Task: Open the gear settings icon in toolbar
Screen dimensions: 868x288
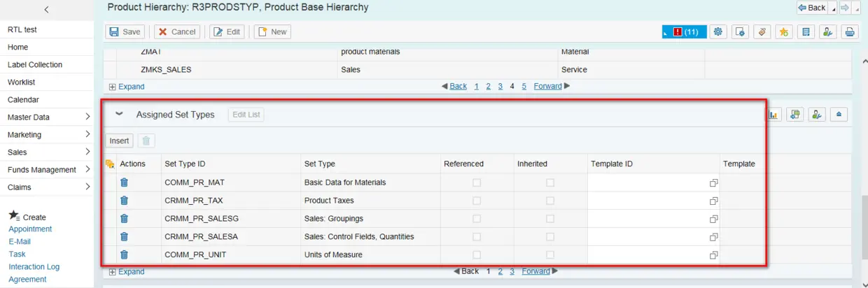Action: [x=717, y=31]
